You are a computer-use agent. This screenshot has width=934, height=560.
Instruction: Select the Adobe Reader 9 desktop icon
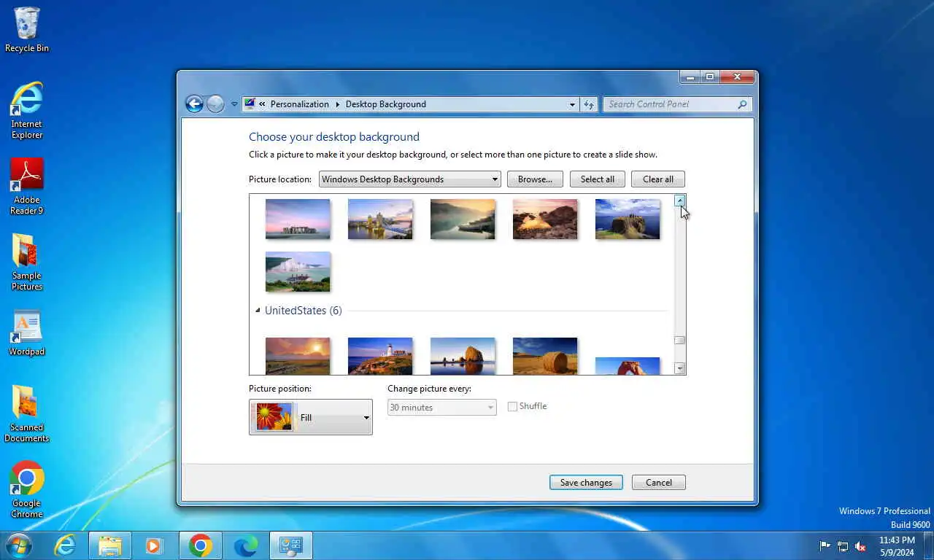[27, 187]
